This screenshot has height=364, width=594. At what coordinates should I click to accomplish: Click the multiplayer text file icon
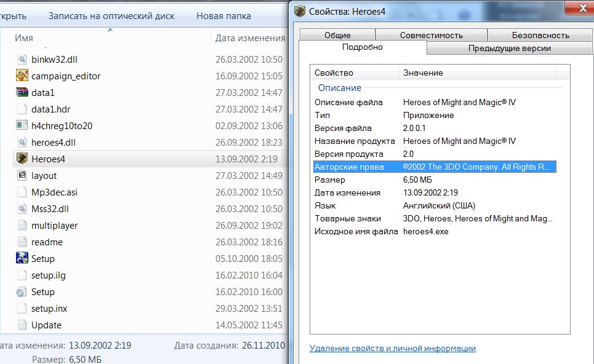tap(22, 225)
